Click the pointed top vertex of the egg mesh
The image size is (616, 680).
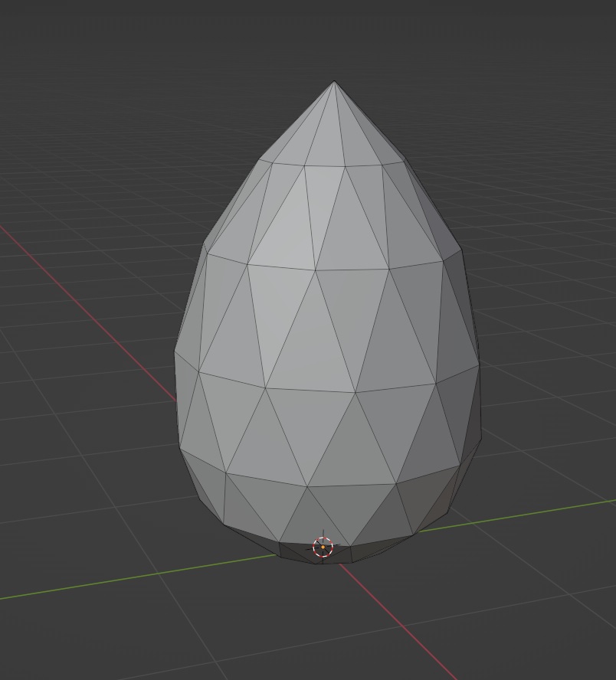[x=334, y=83]
